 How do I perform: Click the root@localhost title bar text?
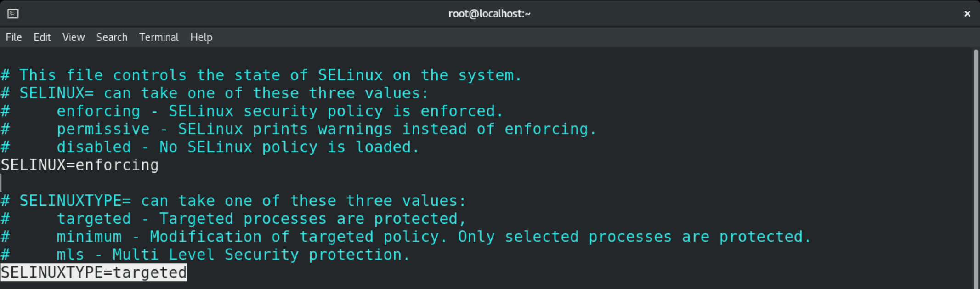489,13
